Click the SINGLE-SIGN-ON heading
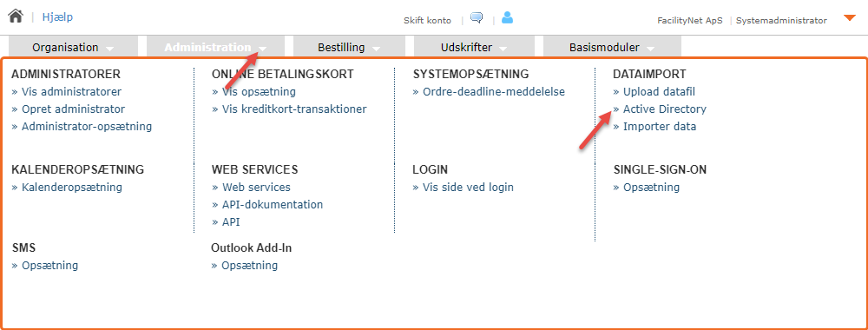 (660, 169)
